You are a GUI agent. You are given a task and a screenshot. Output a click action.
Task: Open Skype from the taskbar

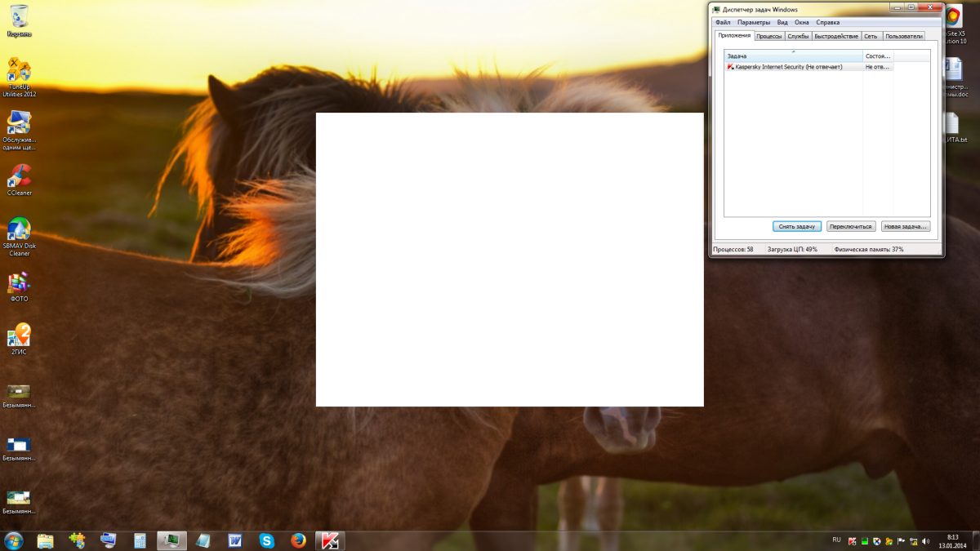coord(267,540)
